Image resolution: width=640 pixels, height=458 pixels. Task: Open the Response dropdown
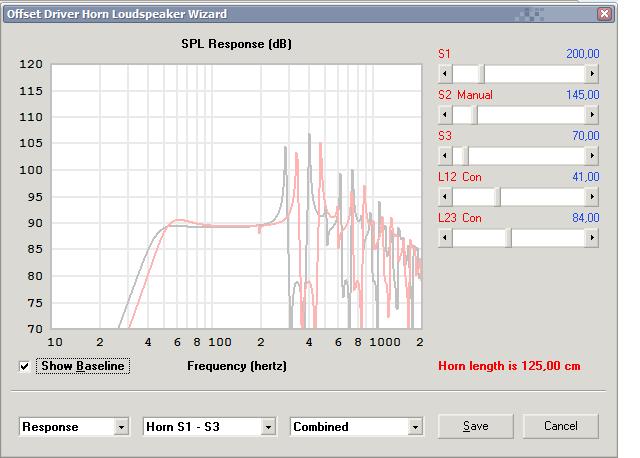(x=74, y=427)
